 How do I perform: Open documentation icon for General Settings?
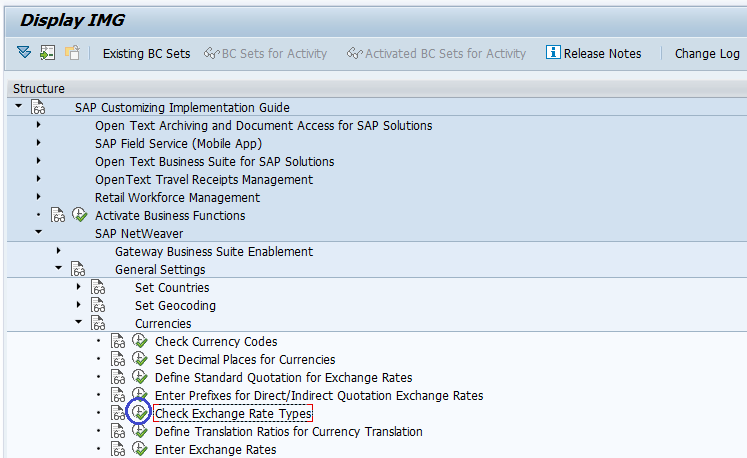click(78, 269)
